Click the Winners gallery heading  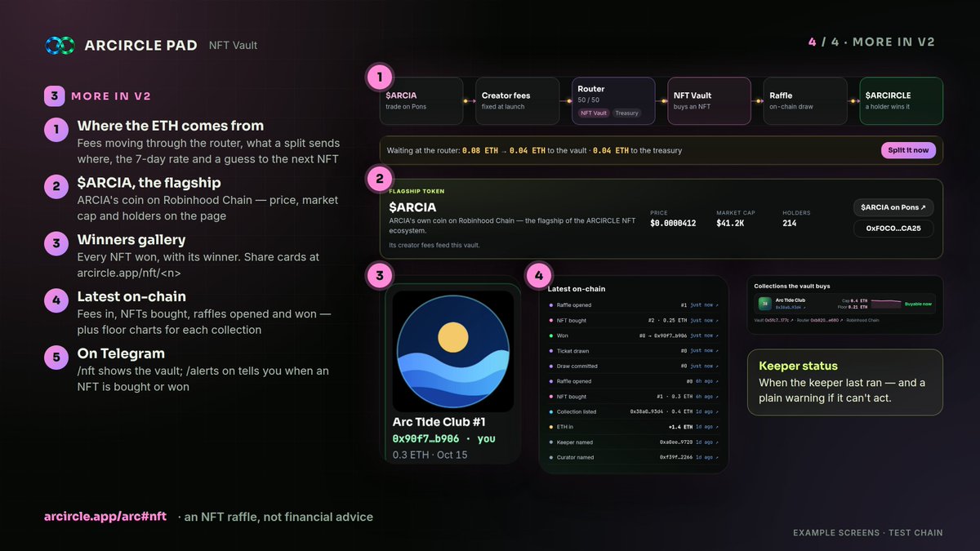[131, 240]
